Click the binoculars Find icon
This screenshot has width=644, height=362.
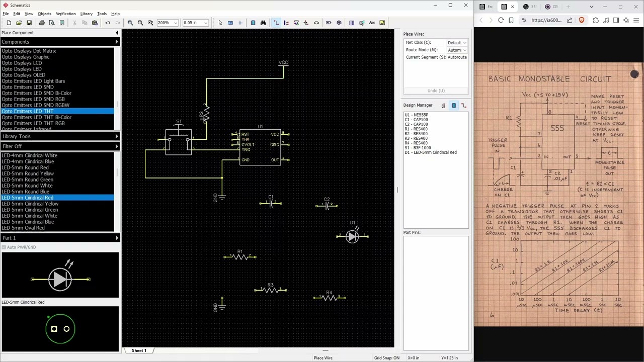pyautogui.click(x=263, y=23)
